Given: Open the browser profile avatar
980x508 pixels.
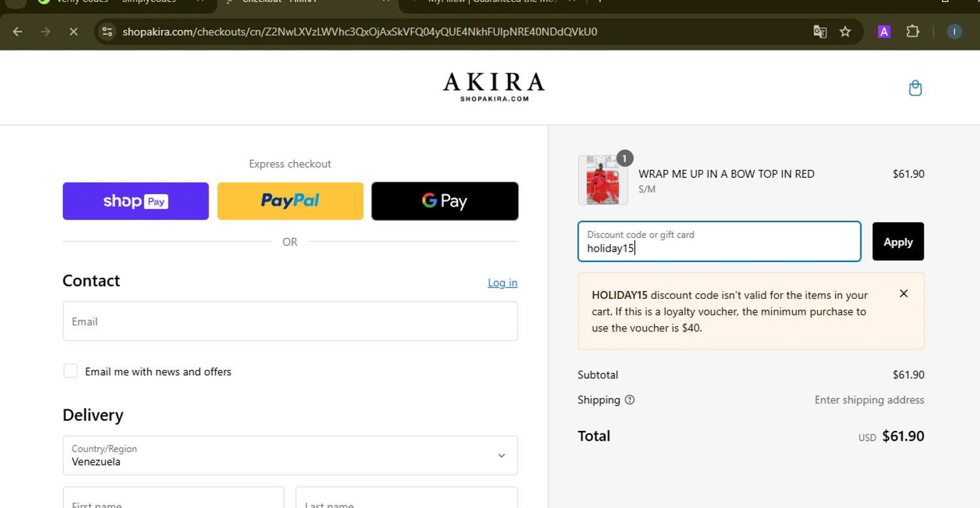Looking at the screenshot, I should click(955, 31).
